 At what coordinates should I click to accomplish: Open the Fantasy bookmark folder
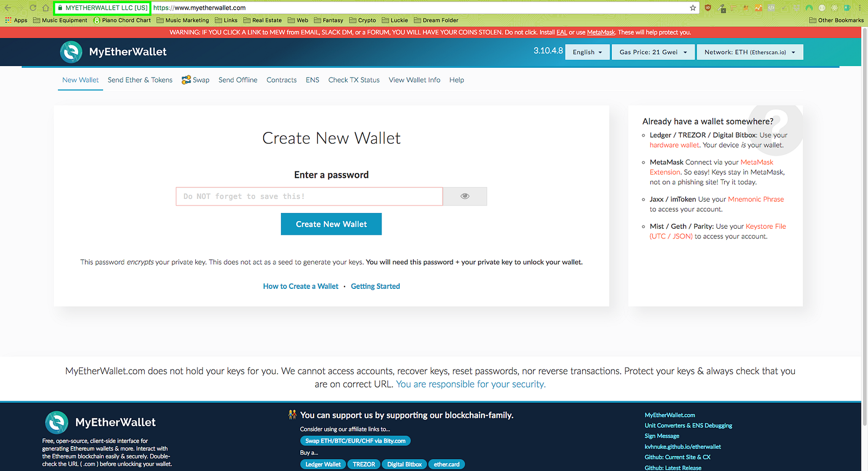coord(329,21)
